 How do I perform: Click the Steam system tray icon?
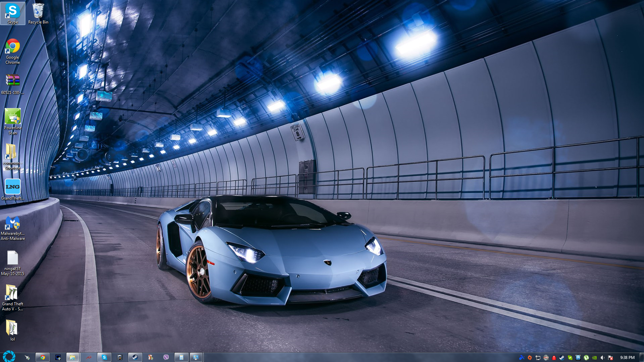[562, 358]
